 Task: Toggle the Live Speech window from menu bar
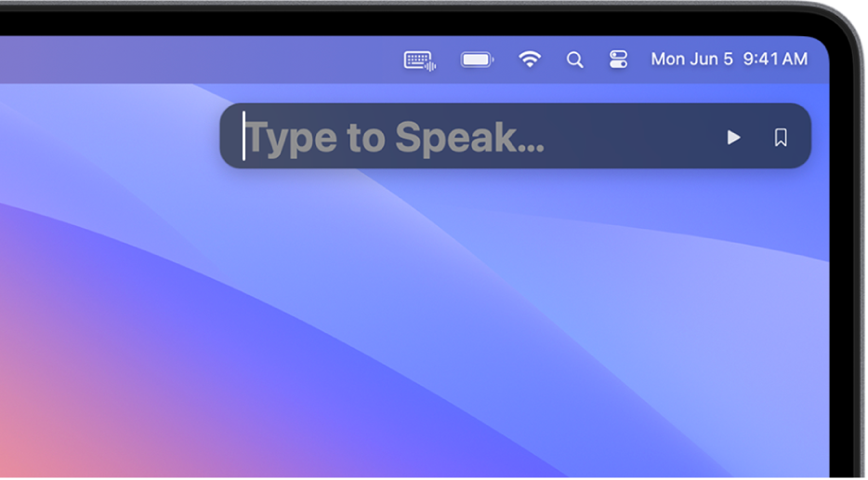pyautogui.click(x=420, y=60)
